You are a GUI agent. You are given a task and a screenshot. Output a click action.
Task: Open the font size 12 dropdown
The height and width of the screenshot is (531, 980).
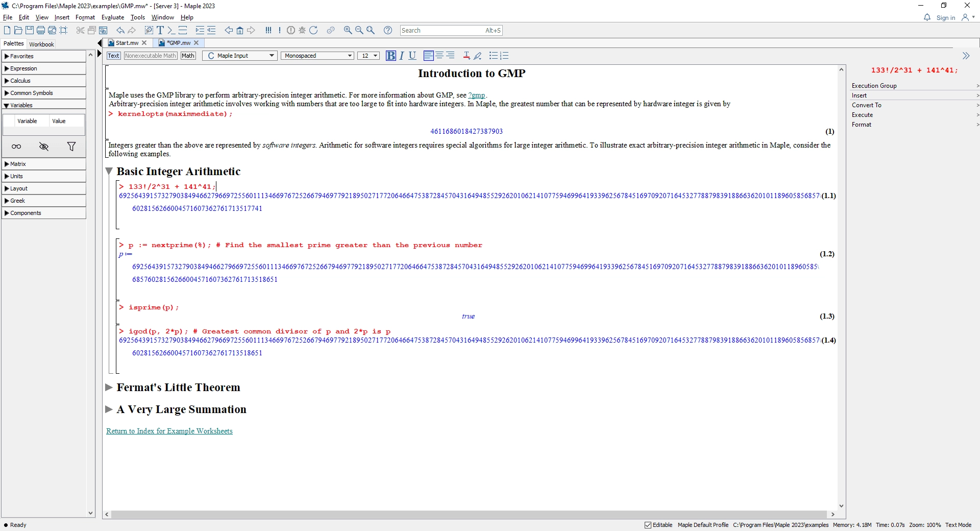tap(369, 56)
